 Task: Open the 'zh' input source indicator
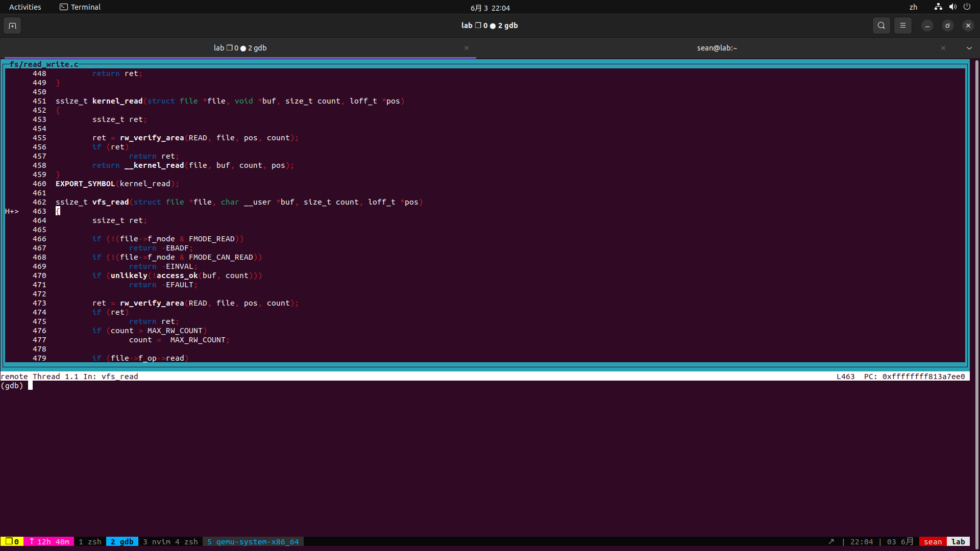click(913, 7)
